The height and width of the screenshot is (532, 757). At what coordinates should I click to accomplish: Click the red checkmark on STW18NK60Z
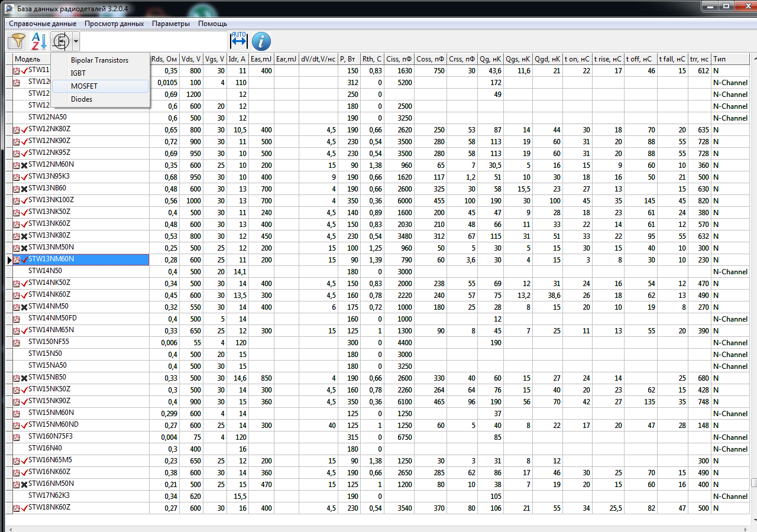24,508
